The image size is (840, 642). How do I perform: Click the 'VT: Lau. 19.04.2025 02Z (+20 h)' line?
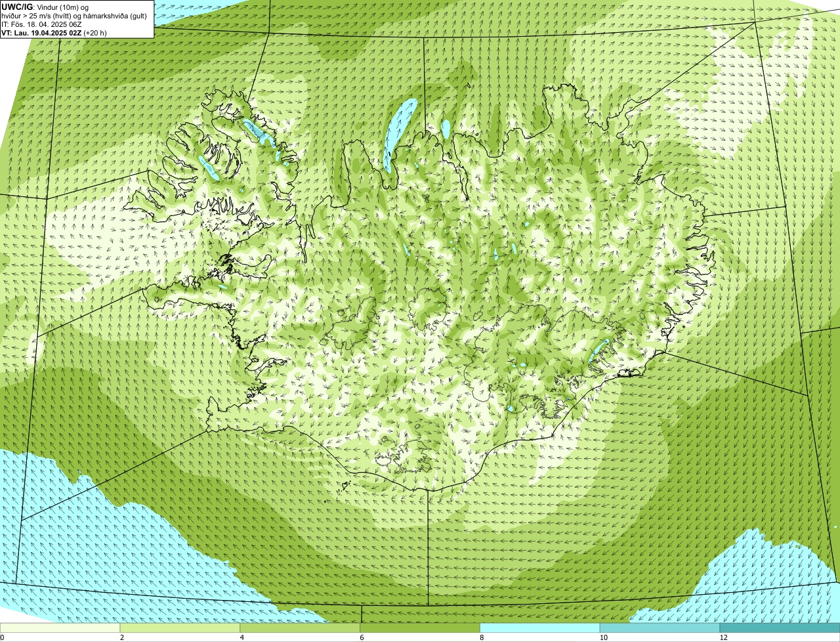click(x=54, y=32)
